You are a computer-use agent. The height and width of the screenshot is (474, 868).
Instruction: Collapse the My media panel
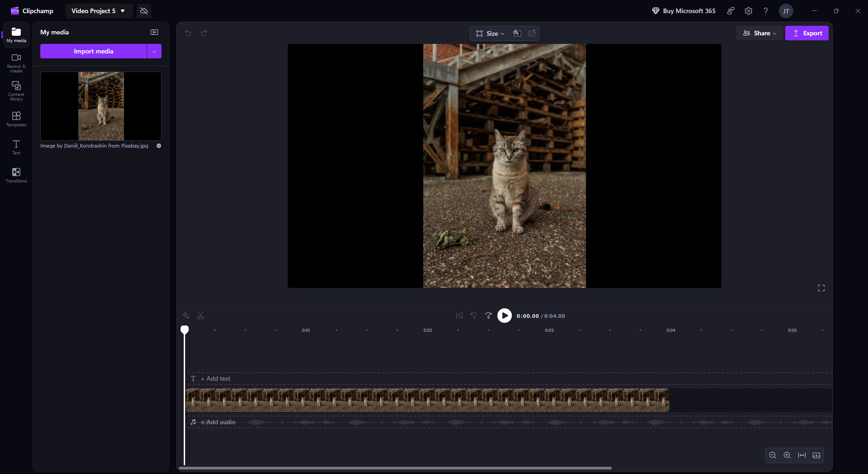click(x=154, y=32)
